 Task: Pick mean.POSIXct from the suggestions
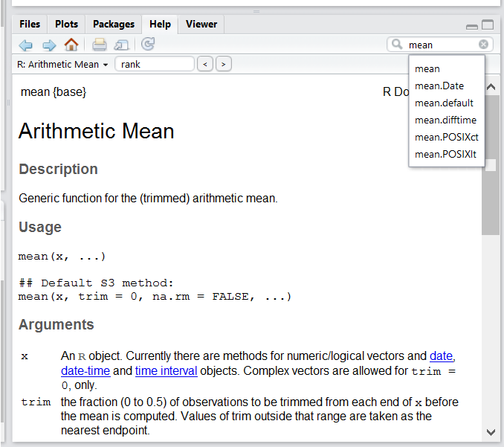(x=446, y=138)
